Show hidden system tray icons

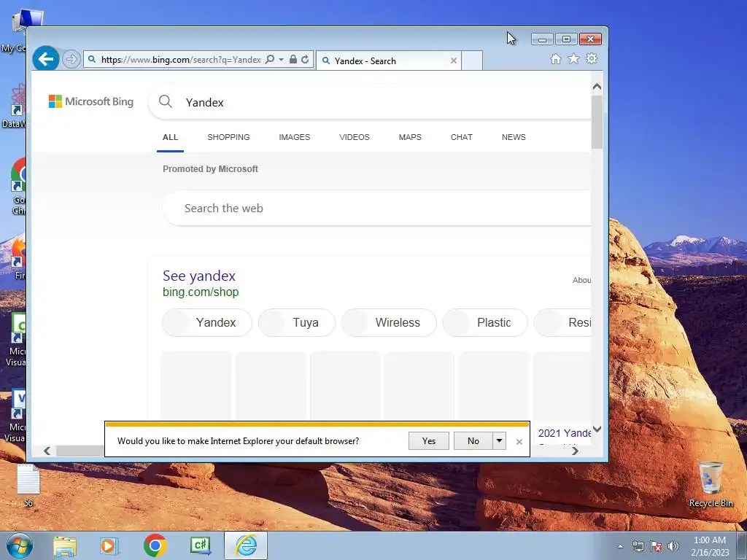(620, 547)
